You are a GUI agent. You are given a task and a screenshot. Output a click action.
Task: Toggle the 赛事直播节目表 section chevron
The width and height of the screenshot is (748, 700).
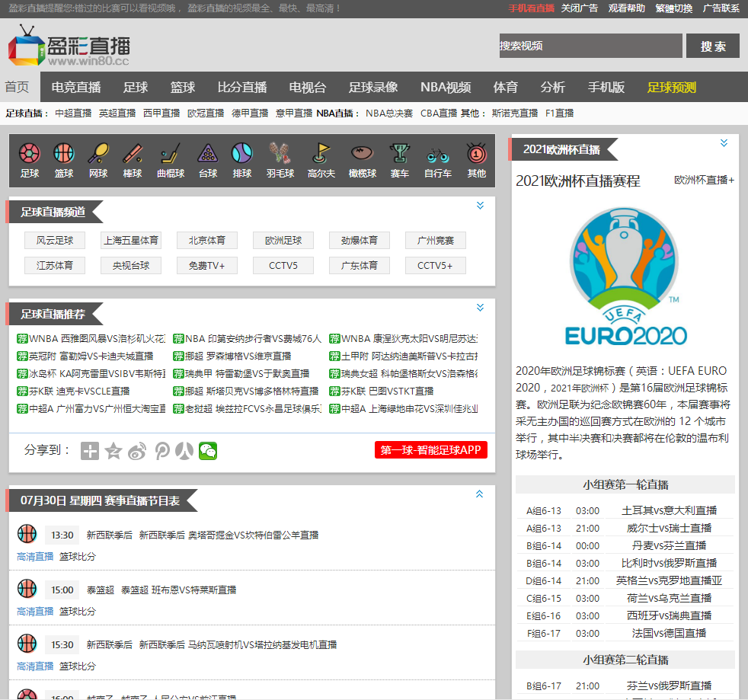click(479, 494)
